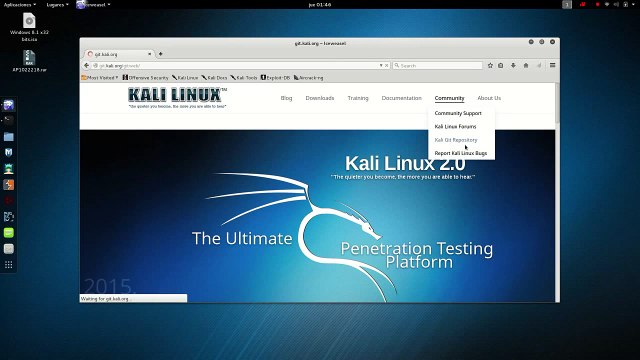This screenshot has height=360, width=640.
Task: Launch Iceweasel from the dock
Action: [x=9, y=105]
